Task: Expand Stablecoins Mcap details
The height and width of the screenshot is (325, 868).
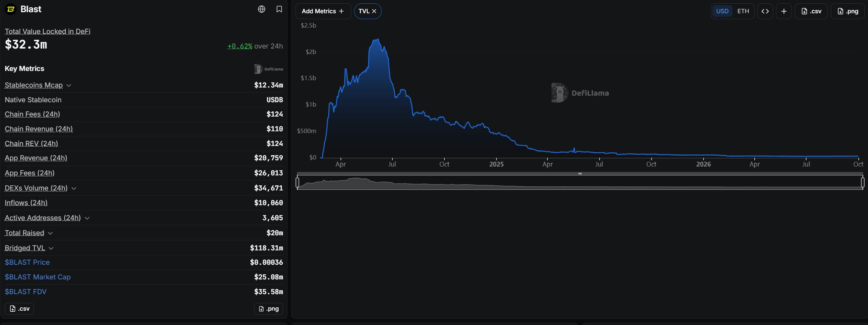Action: click(68, 85)
